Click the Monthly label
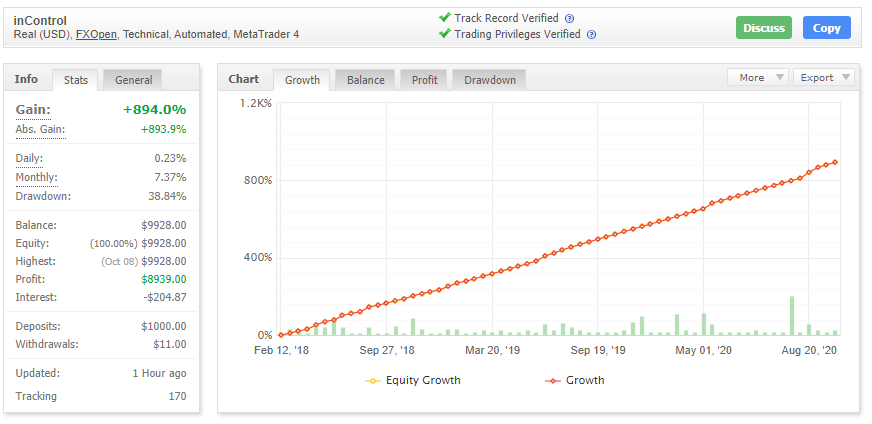 pyautogui.click(x=36, y=178)
